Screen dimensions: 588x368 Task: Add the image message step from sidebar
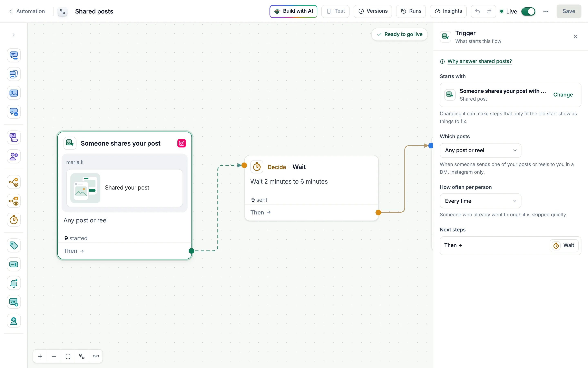tap(14, 93)
